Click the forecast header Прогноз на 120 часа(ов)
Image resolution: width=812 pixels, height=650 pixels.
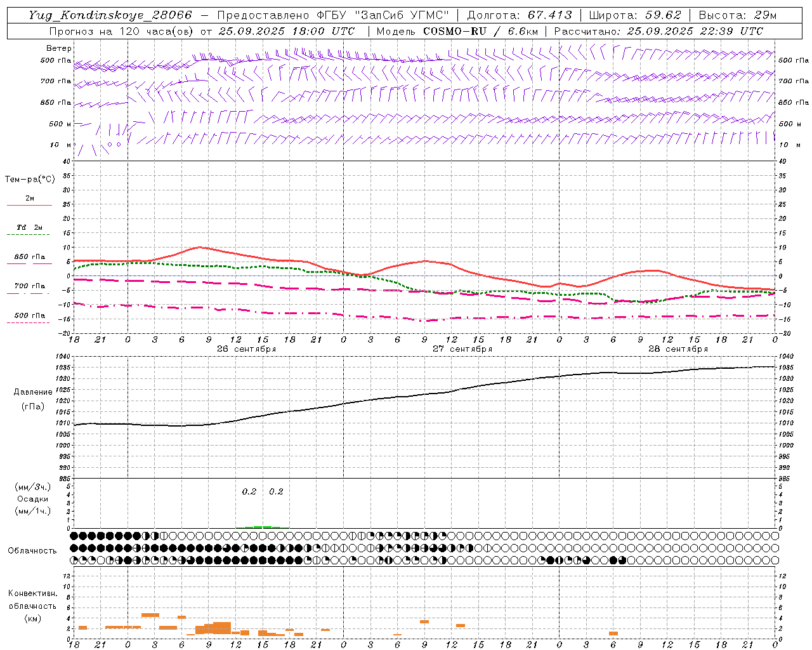coord(122,31)
